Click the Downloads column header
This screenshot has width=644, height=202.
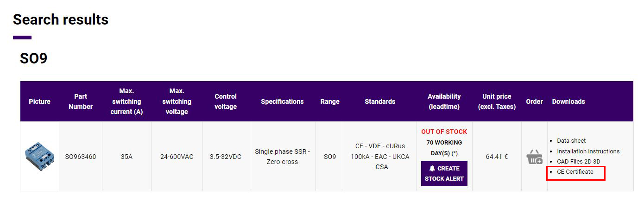click(568, 101)
